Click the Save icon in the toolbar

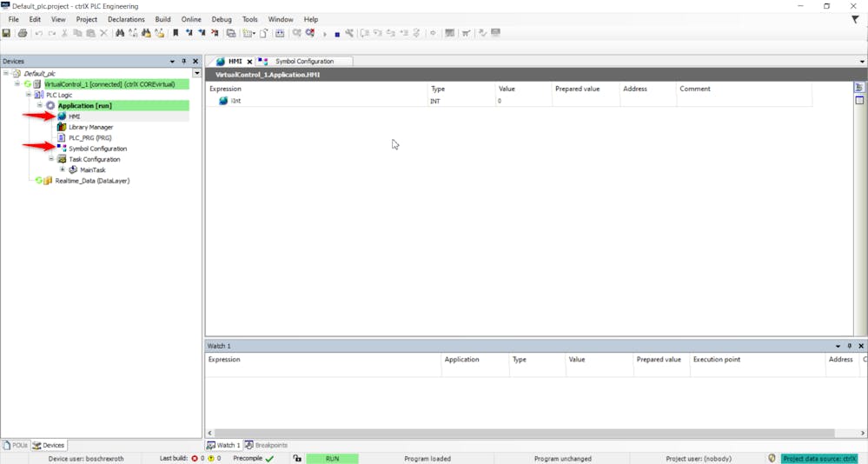pyautogui.click(x=6, y=33)
